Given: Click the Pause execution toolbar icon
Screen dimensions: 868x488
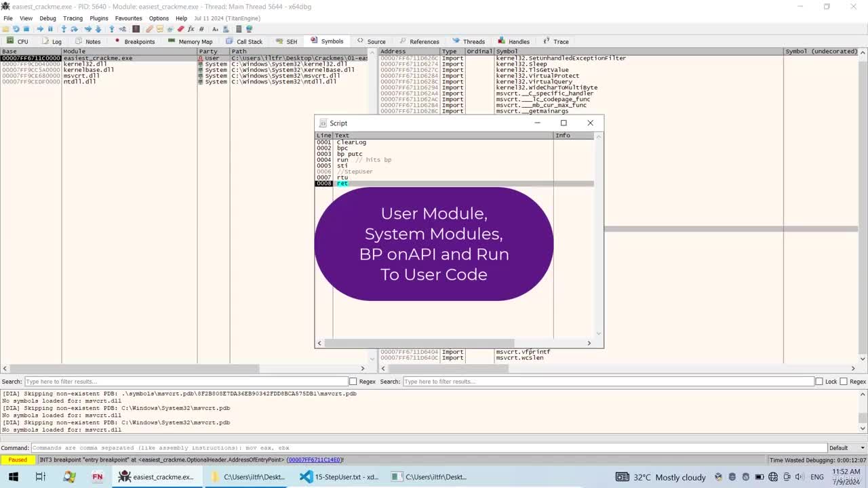Looking at the screenshot, I should (x=50, y=29).
